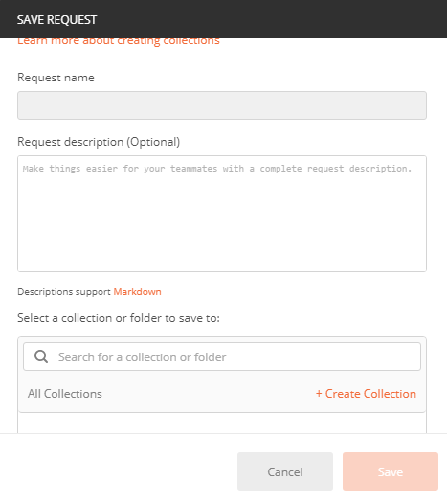Image resolution: width=447 pixels, height=504 pixels.
Task: Click the SAVE REQUEST dialog title
Action: coord(56,19)
